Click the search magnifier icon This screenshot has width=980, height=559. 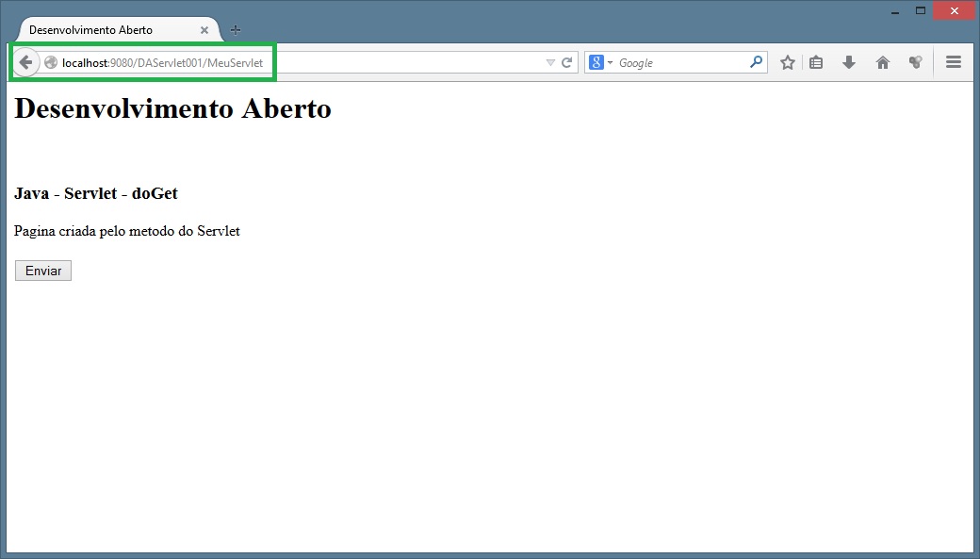pos(756,62)
